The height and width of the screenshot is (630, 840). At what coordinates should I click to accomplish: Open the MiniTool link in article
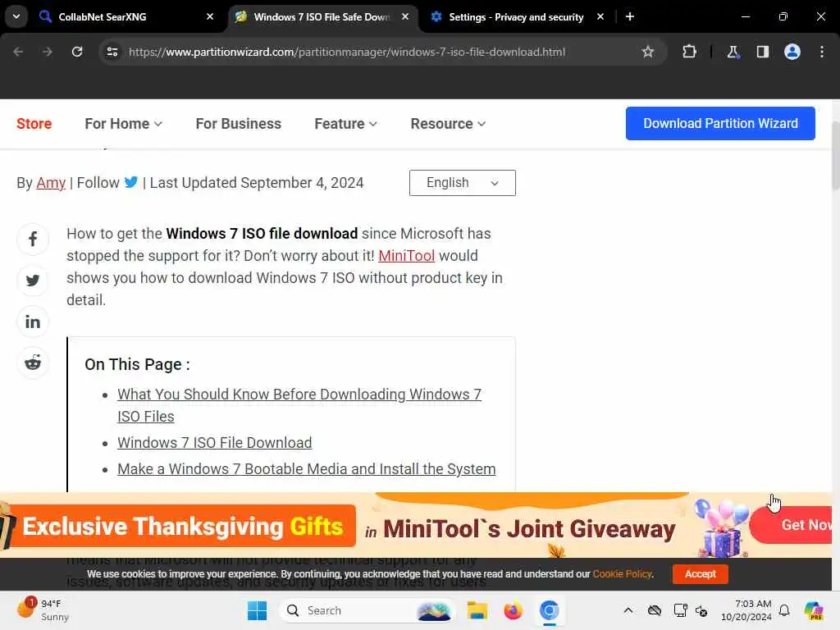pyautogui.click(x=407, y=256)
